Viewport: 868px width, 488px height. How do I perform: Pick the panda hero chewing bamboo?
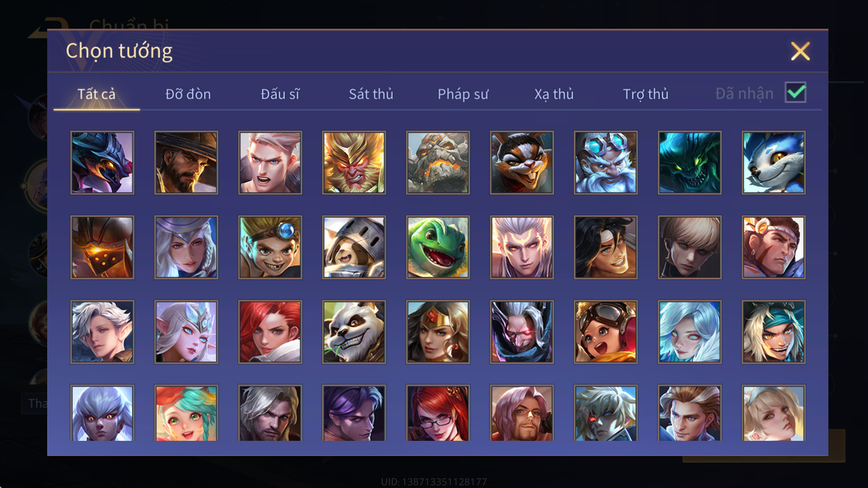click(x=354, y=332)
